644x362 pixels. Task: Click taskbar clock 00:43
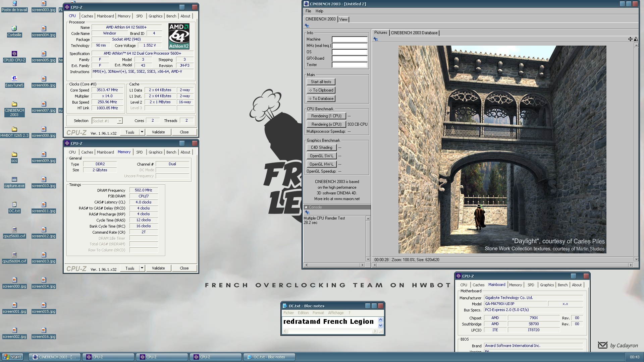[x=635, y=357]
